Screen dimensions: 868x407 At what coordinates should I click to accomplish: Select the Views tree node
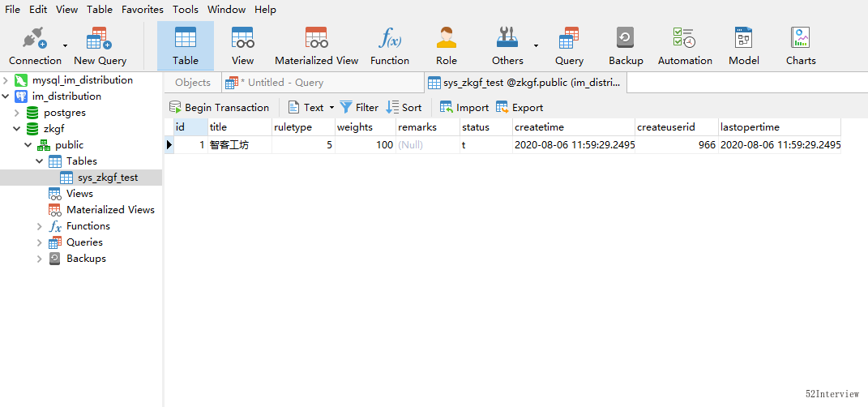pos(79,194)
